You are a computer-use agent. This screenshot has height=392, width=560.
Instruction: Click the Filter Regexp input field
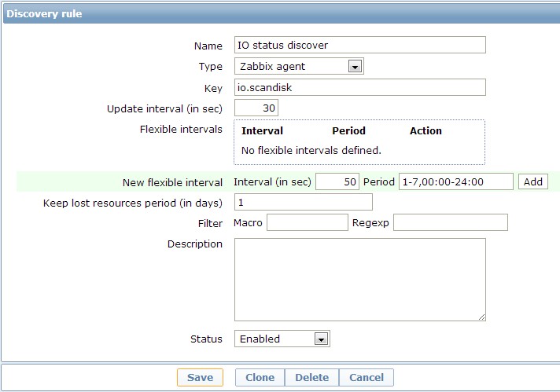click(451, 222)
